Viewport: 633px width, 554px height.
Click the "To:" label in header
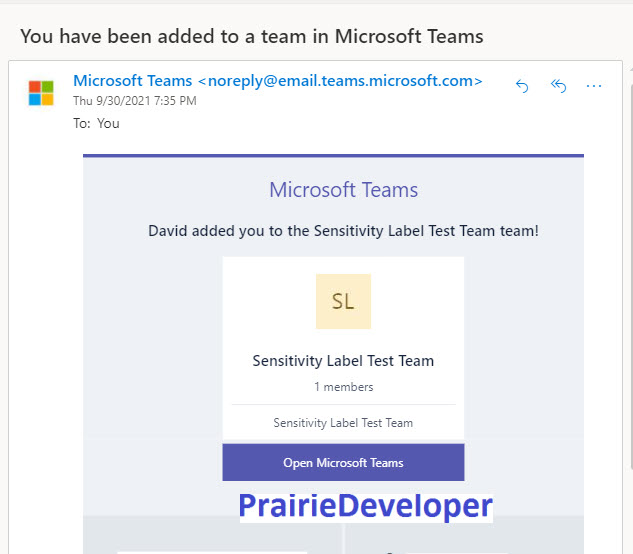click(82, 123)
